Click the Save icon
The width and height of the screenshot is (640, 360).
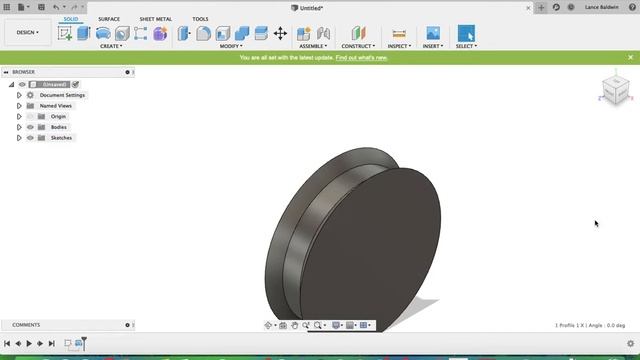pyautogui.click(x=41, y=7)
